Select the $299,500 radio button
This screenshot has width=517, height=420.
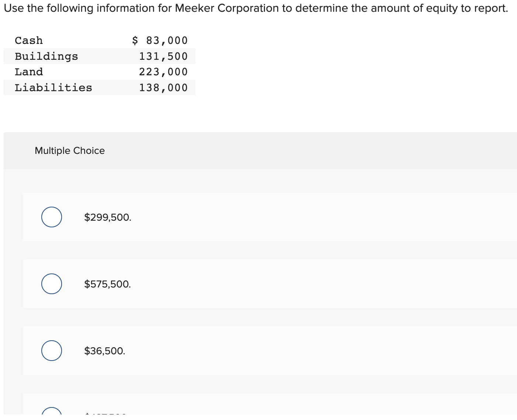(x=52, y=217)
